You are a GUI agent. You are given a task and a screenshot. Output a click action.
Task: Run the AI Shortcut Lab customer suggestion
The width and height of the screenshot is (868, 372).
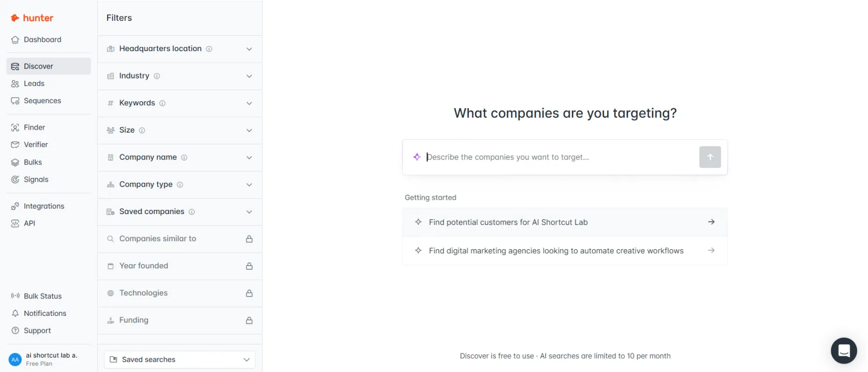coord(565,222)
